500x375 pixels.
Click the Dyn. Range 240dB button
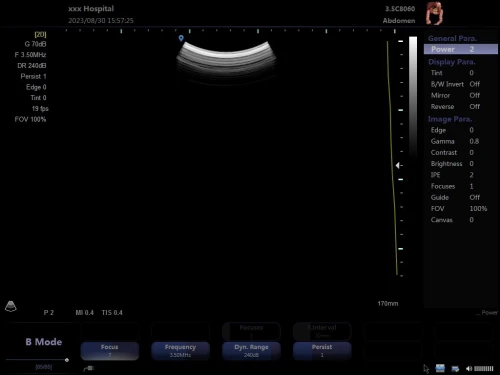pos(251,351)
